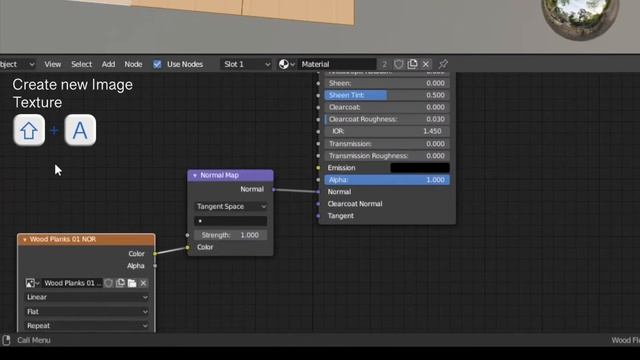The width and height of the screenshot is (640, 360).
Task: Toggle fake user shield on Wood Planks image
Action: click(108, 283)
